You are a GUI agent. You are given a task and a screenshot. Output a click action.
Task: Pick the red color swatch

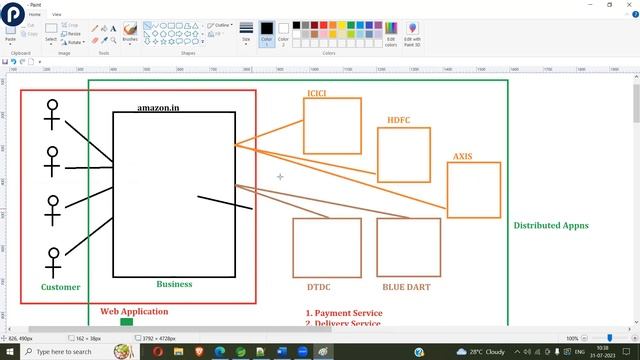pyautogui.click(x=323, y=25)
